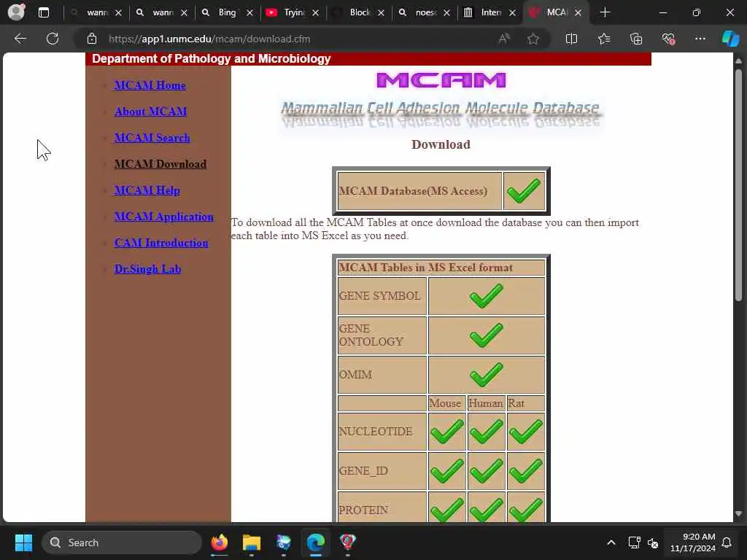The height and width of the screenshot is (560, 747).
Task: Open the MCAM Search link
Action: coord(152,138)
